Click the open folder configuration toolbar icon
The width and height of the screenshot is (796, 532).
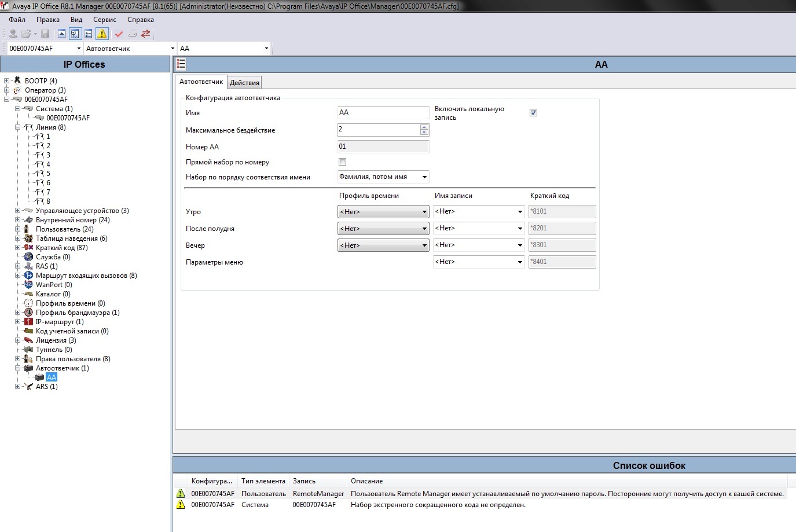27,34
